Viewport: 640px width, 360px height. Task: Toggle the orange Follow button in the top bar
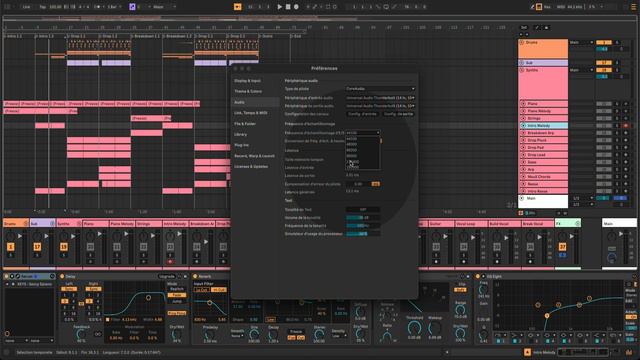238,7
